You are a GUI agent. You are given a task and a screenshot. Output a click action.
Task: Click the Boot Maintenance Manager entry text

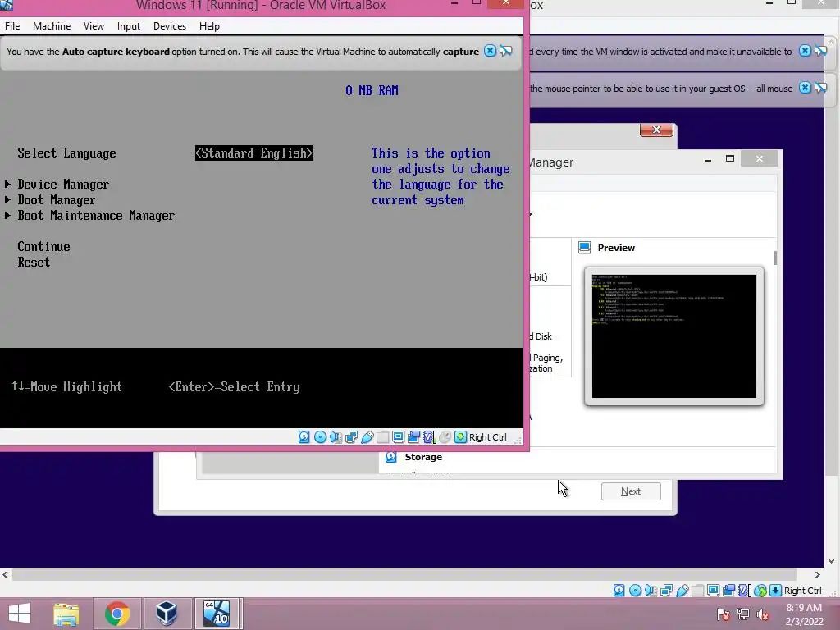click(96, 216)
